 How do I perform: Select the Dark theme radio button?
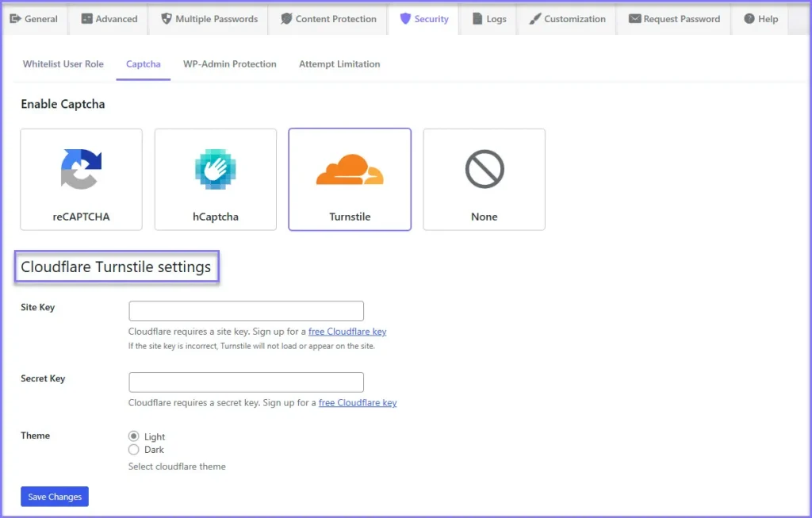pyautogui.click(x=133, y=450)
